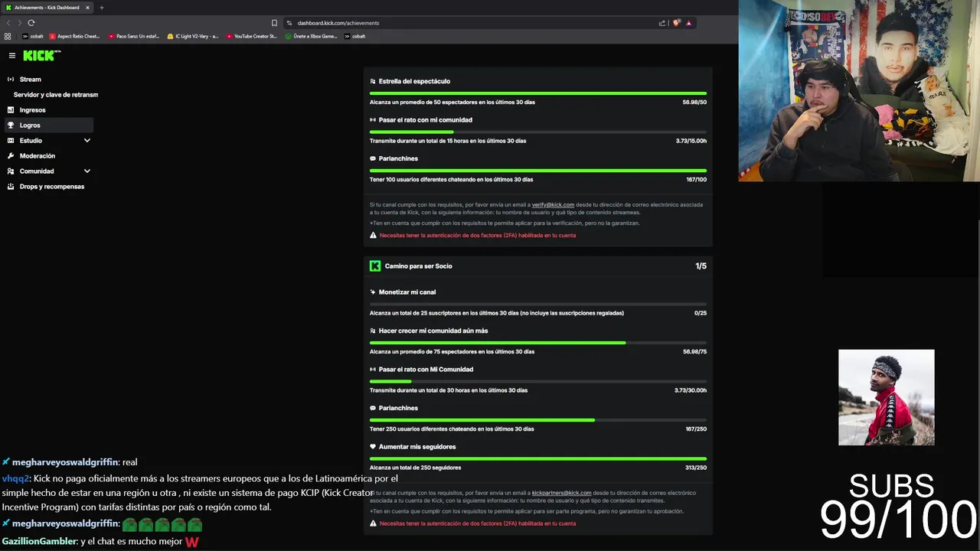Screen dimensions: 980x551
Task: Click the 1/5 partner progress counter
Action: coord(701,266)
